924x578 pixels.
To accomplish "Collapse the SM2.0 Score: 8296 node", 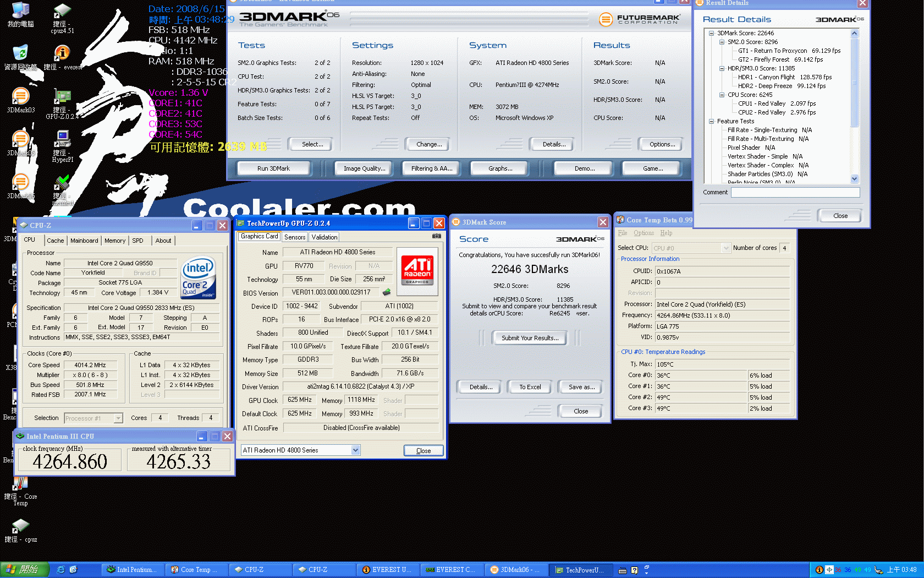I will coord(722,42).
